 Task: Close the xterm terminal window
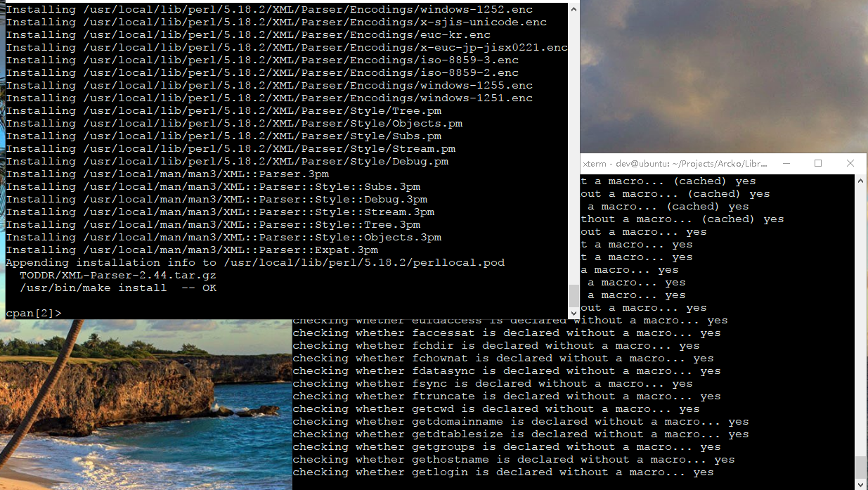(850, 163)
